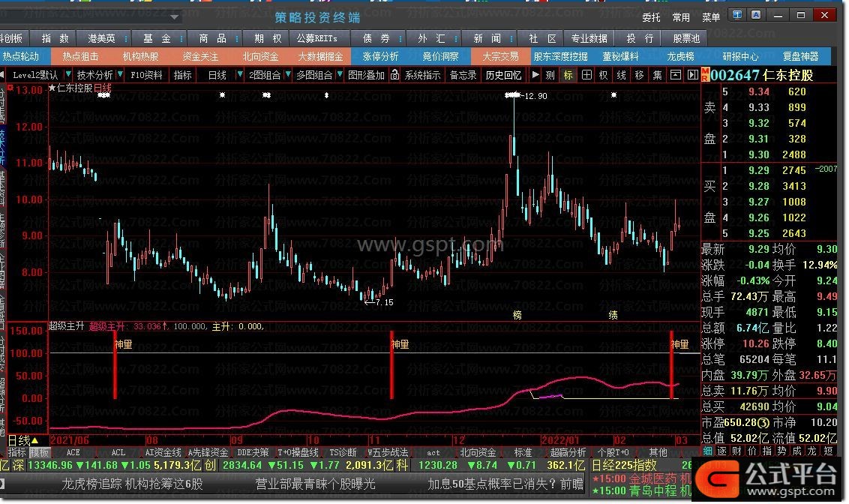Screen dimensions: 849x504
Task: Select the 超赢分析 indicator tab
Action: [x=568, y=452]
